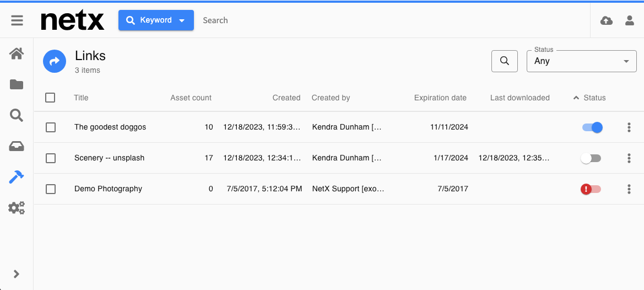This screenshot has height=290, width=644.
Task: Click the NetX Support creator cell
Action: click(x=348, y=189)
